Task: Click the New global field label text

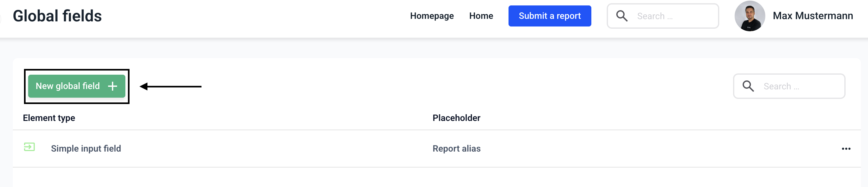Action: click(68, 86)
